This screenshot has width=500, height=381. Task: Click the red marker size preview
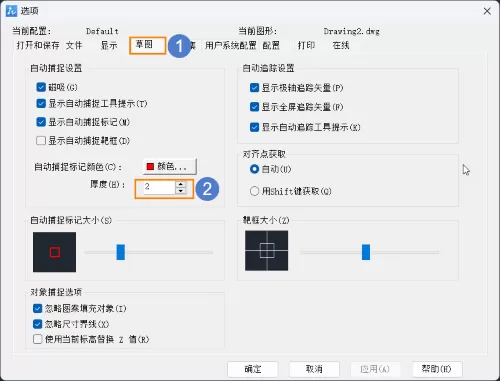pyautogui.click(x=54, y=252)
